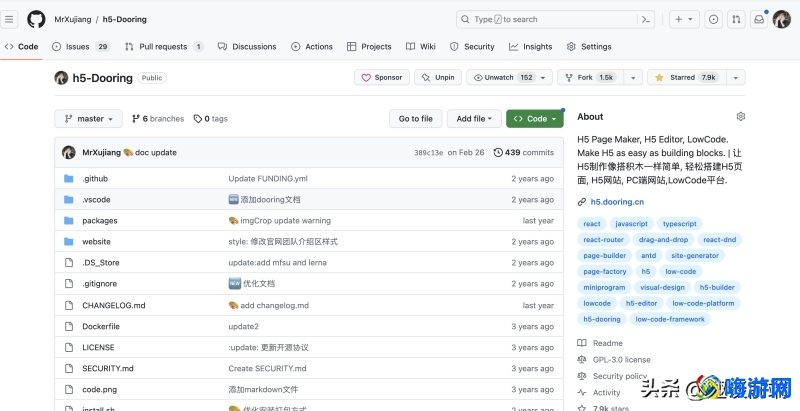800x411 pixels.
Task: Click the commit history clock icon
Action: click(498, 152)
